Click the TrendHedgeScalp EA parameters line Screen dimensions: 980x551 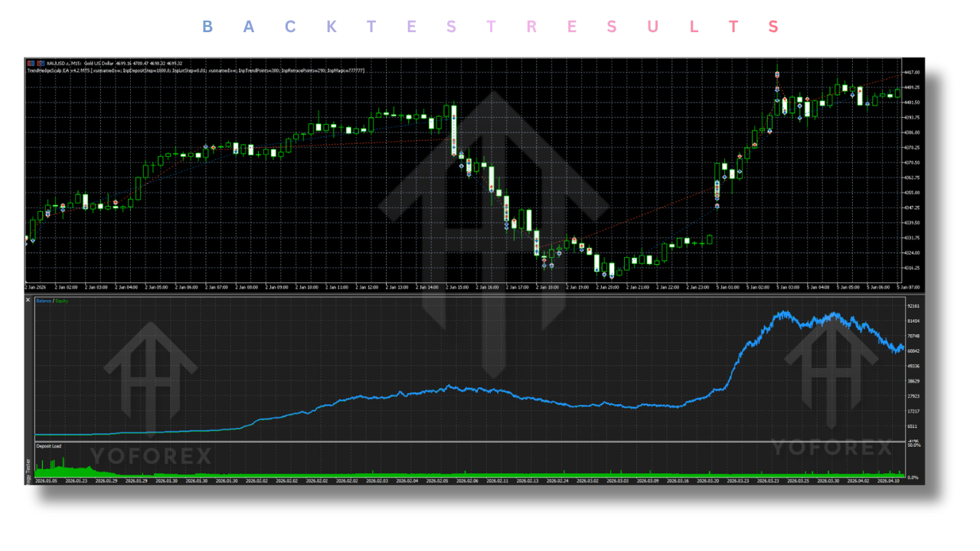(191, 70)
